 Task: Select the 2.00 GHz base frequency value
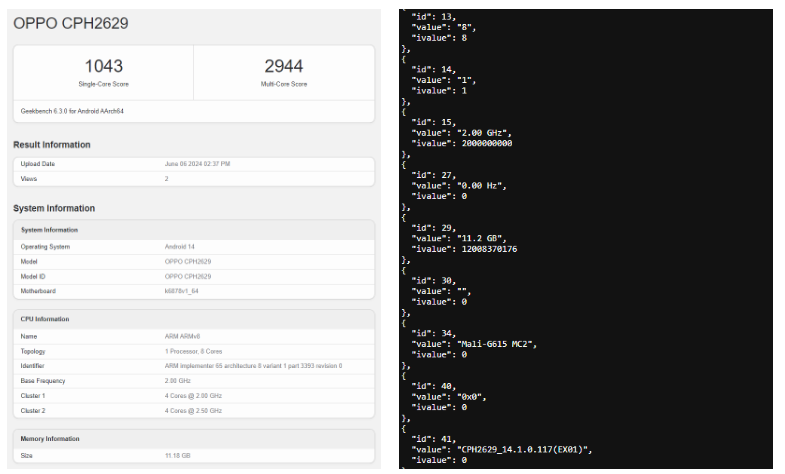(178, 381)
